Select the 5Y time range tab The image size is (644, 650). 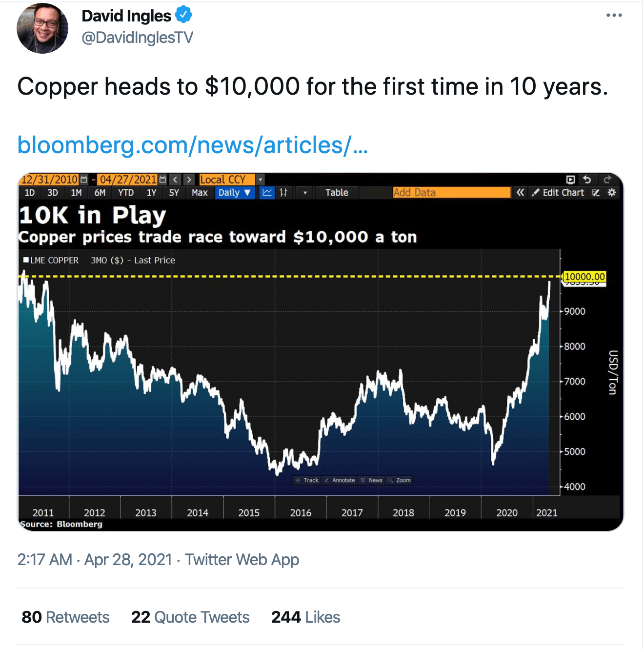174,193
